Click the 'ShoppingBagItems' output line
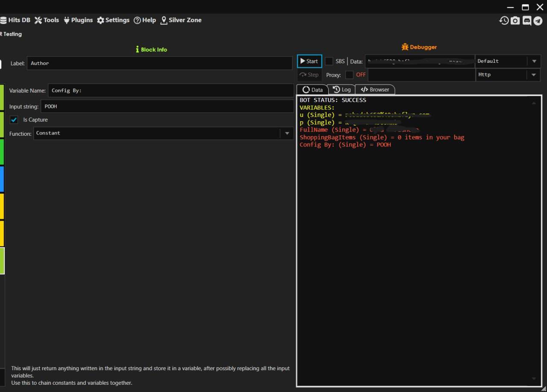Viewport: 547px width, 392px height. pyautogui.click(x=382, y=137)
